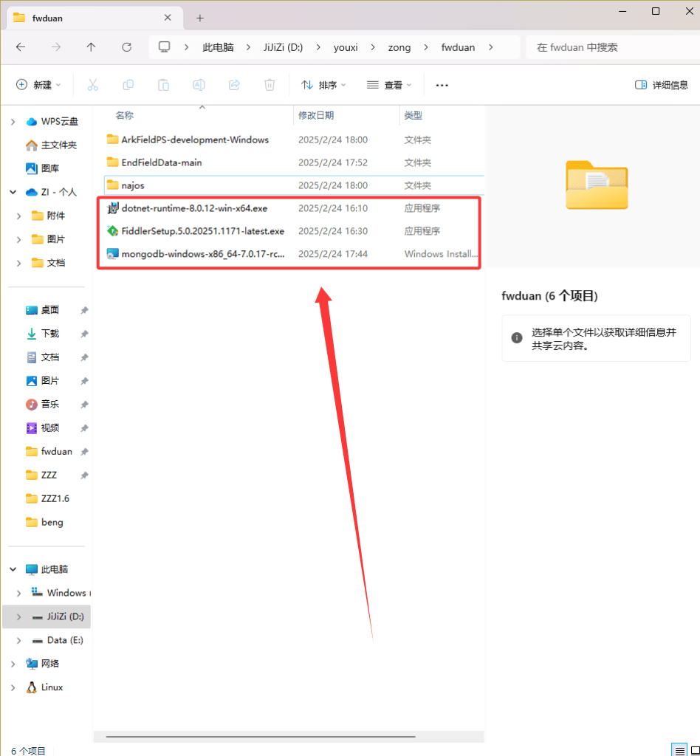This screenshot has height=756, width=700.
Task: Click the Delete trash can icon
Action: [x=270, y=85]
